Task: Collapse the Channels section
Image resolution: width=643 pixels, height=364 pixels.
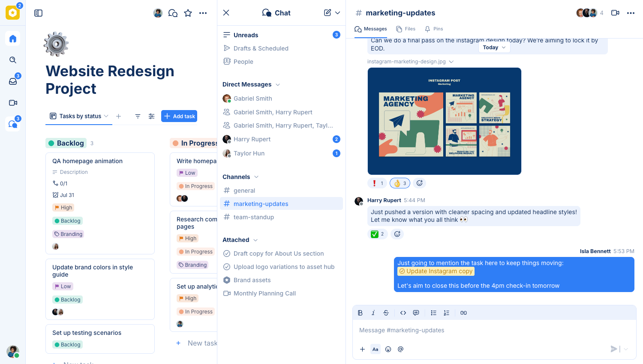Action: 256,177
